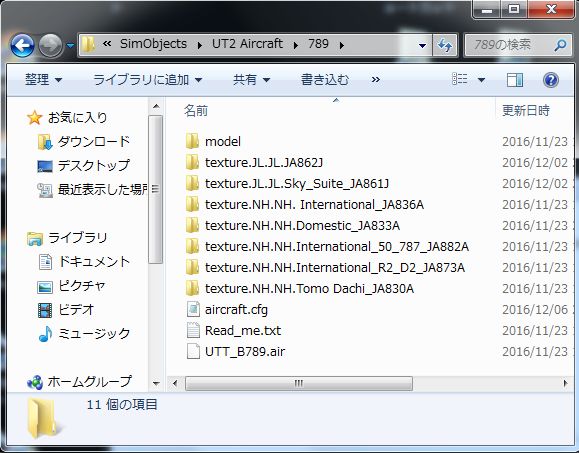Select the Read_me.txt file
579x453 pixels.
coord(243,330)
